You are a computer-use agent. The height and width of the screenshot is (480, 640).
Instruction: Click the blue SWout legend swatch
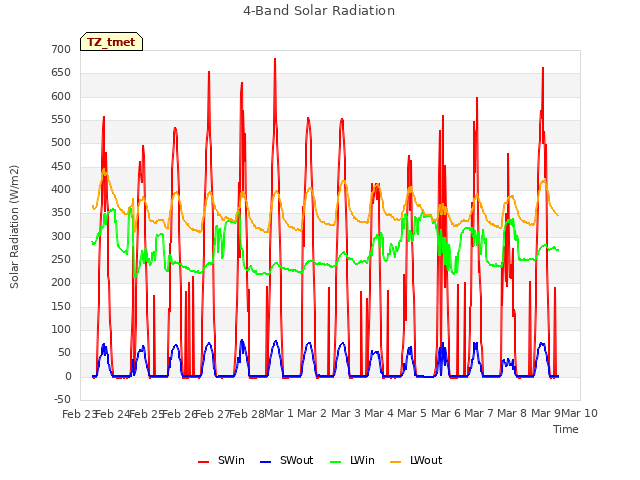(265, 462)
